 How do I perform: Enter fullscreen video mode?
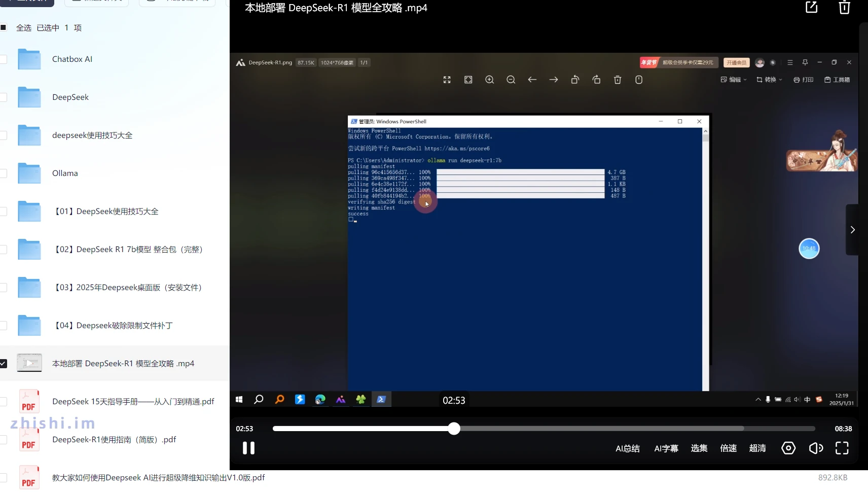pos(842,448)
